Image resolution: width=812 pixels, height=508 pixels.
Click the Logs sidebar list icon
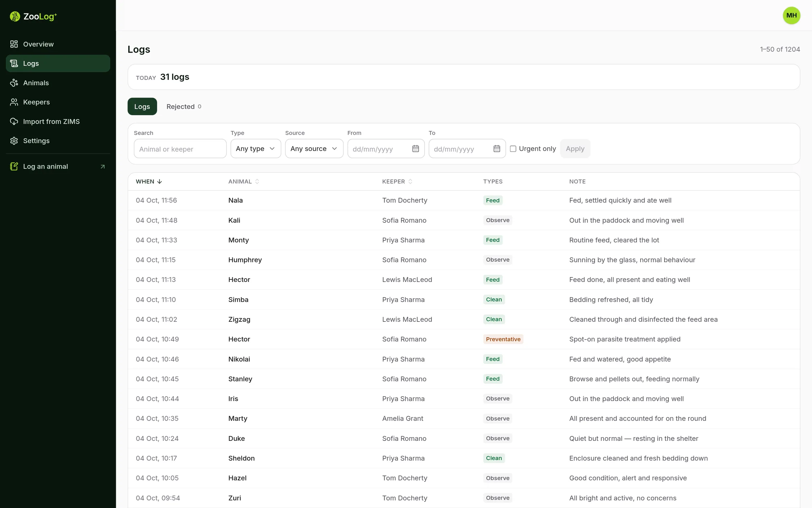[x=14, y=64]
